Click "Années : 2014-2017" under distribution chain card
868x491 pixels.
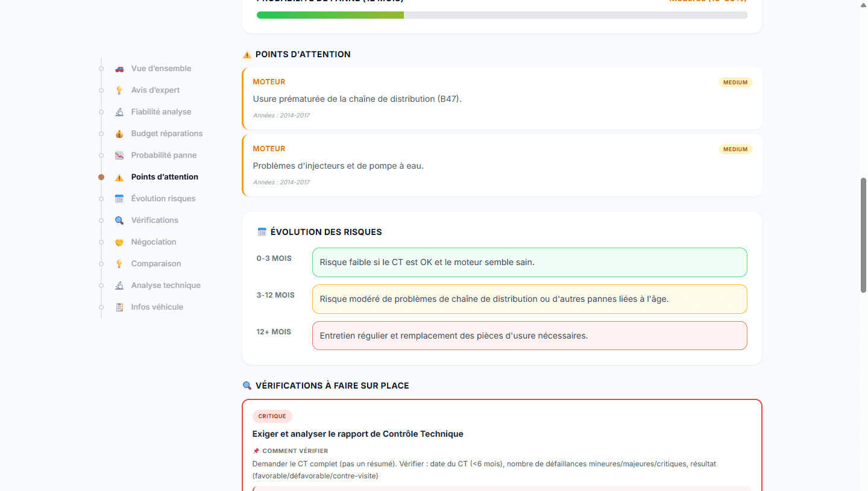tap(281, 115)
